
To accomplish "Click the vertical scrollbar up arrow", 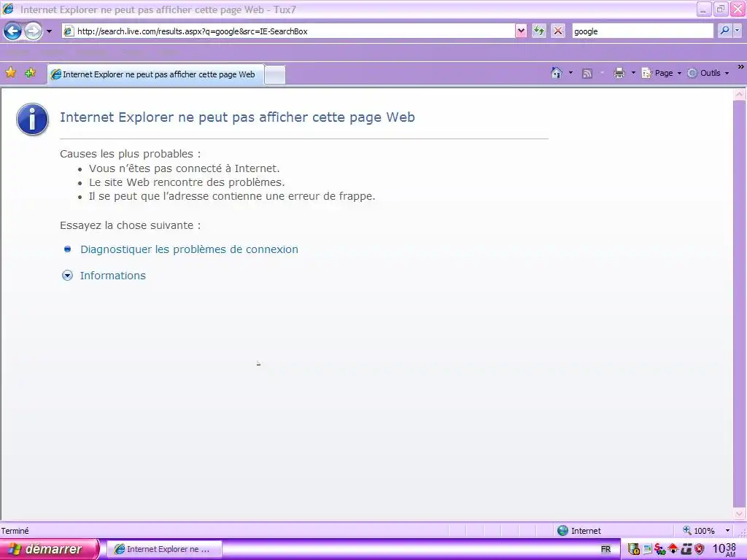I will point(740,94).
